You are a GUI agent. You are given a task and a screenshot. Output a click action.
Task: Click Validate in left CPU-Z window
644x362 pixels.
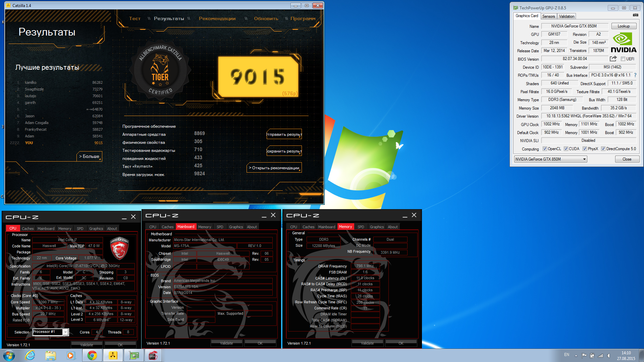(87, 345)
